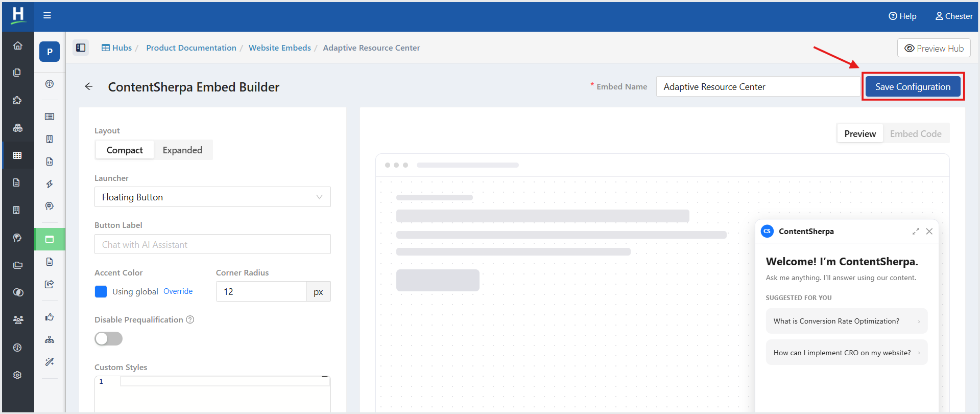The image size is (980, 414).
Task: Click the H logo in top-left corner
Action: pyautogui.click(x=18, y=15)
